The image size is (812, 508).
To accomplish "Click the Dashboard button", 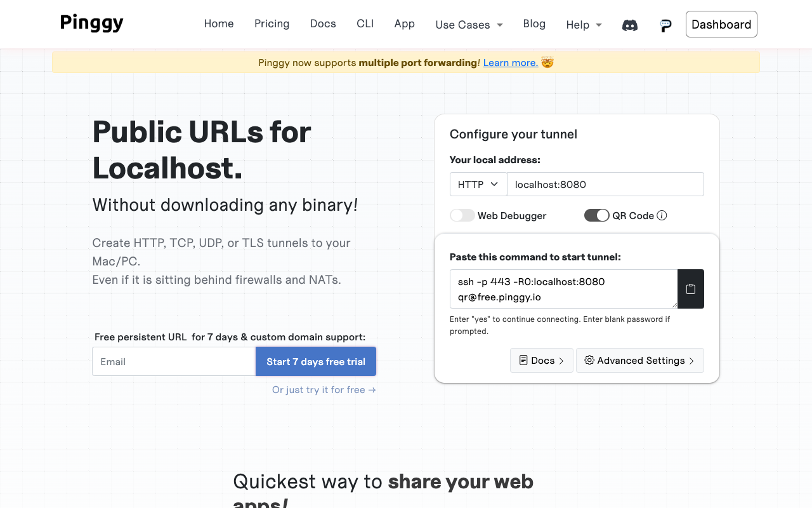I will (x=721, y=24).
